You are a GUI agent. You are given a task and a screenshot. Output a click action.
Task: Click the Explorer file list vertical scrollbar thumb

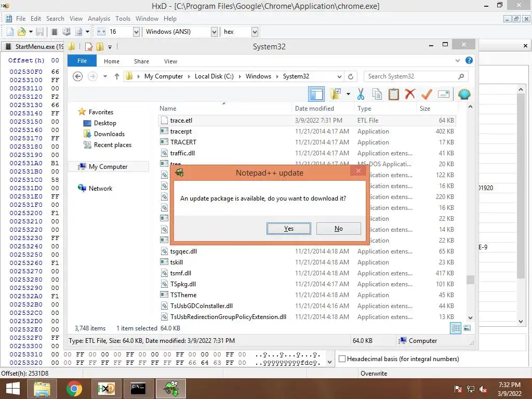470,279
